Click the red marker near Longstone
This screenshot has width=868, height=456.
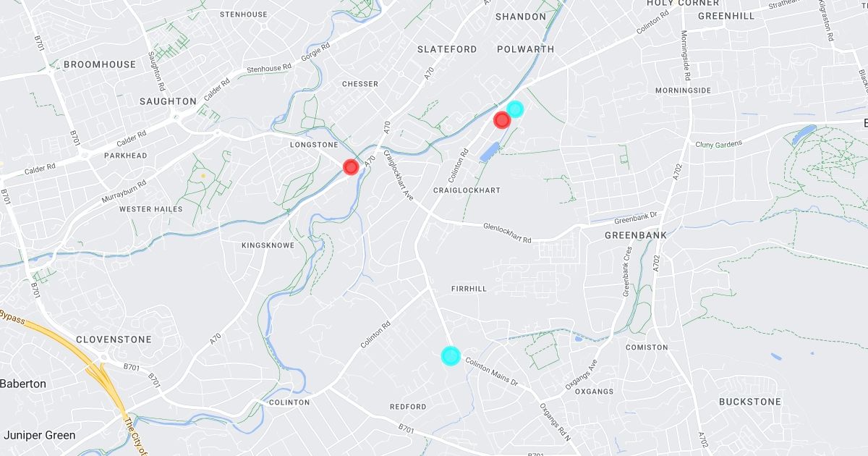point(351,167)
